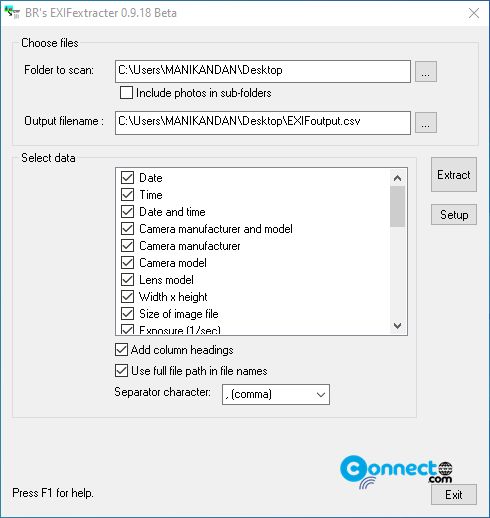The image size is (490, 518).
Task: Toggle the Lens model checkbox
Action: pos(127,280)
